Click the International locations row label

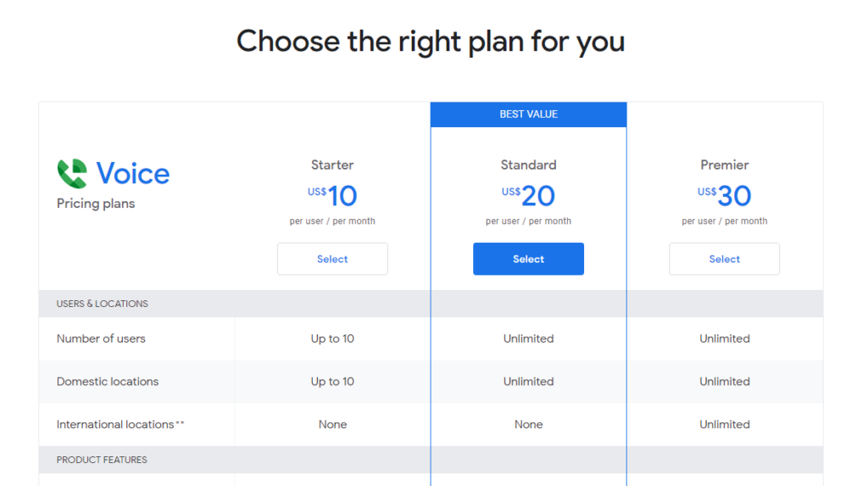pyautogui.click(x=115, y=424)
